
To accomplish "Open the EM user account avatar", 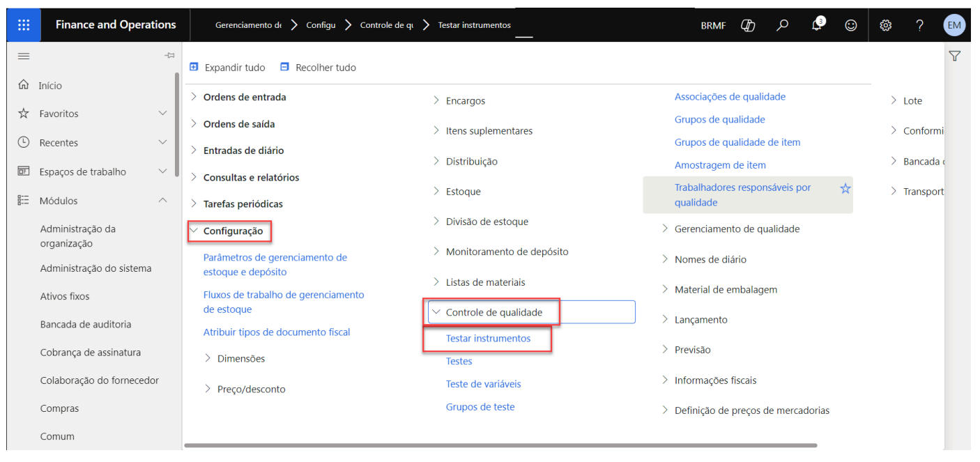I will 954,25.
